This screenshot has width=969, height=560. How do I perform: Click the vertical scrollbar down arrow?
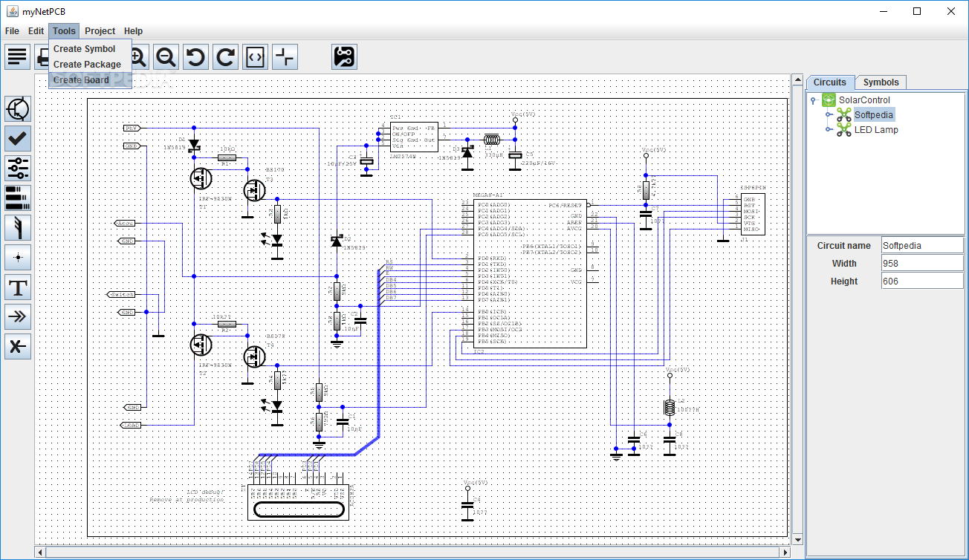(798, 540)
